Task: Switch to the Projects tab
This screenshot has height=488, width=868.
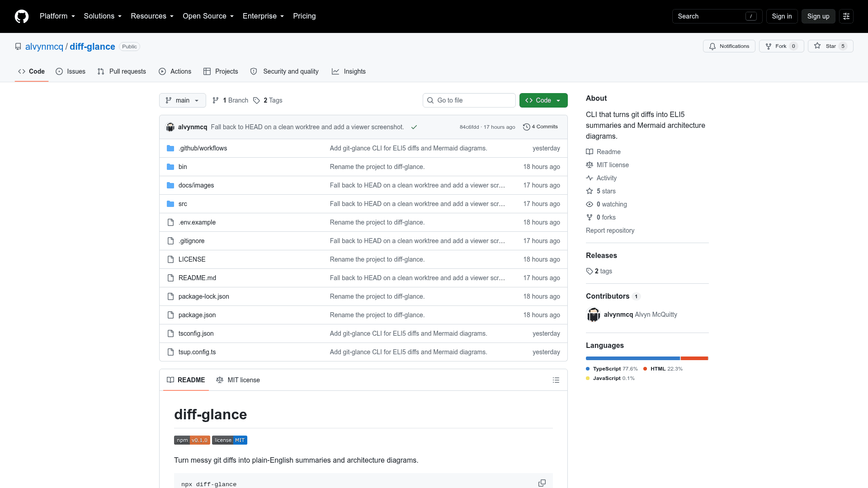Action: click(221, 71)
